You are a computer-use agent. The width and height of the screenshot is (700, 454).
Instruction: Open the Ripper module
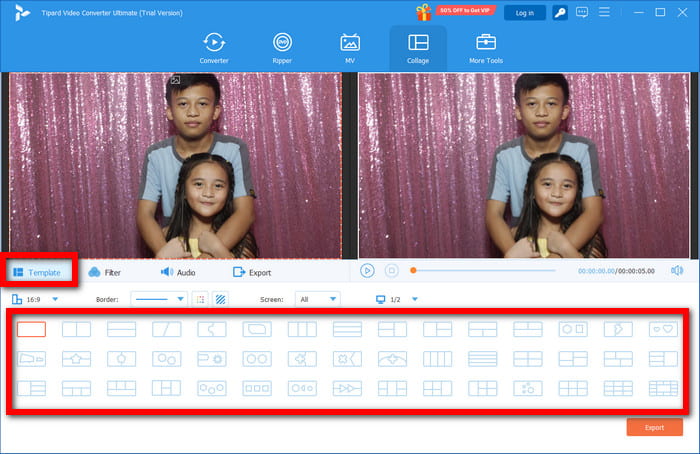click(x=282, y=48)
